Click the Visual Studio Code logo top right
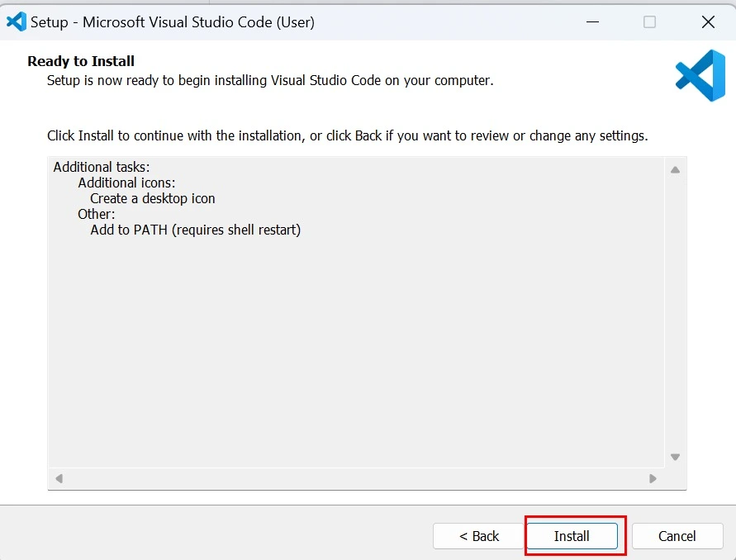 (x=698, y=75)
